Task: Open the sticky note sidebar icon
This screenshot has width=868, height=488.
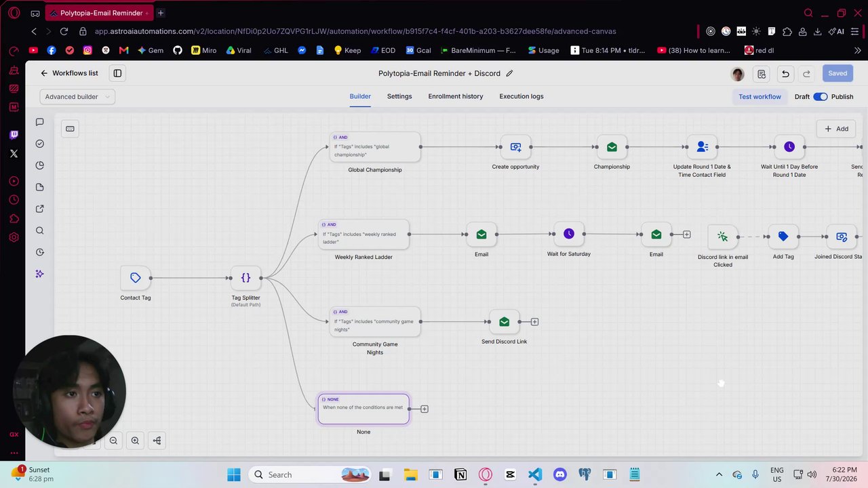Action: (x=39, y=187)
